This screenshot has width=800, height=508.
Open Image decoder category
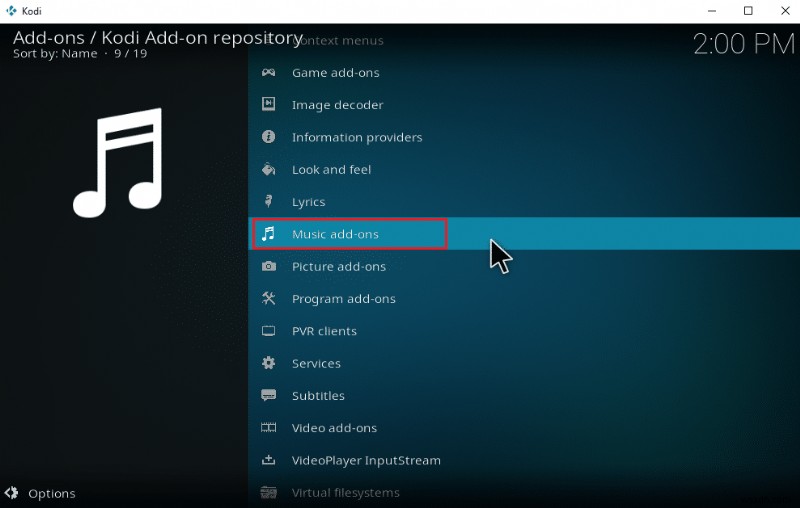(524, 105)
